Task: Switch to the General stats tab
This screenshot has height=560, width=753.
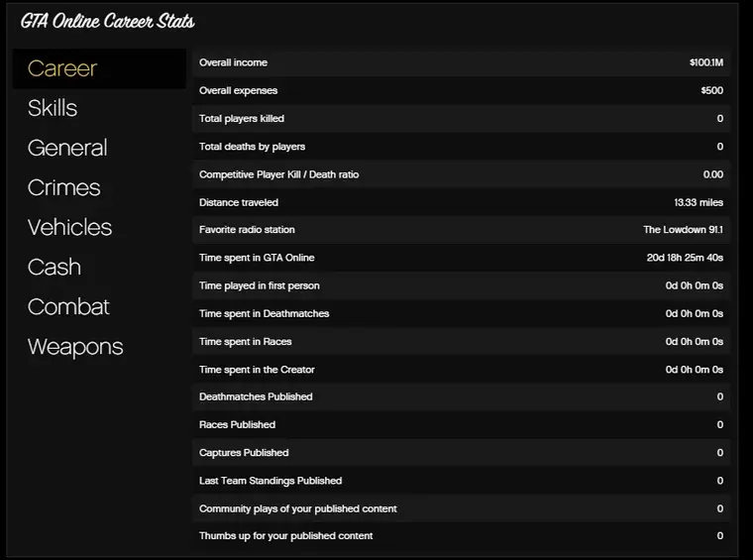Action: [x=67, y=148]
